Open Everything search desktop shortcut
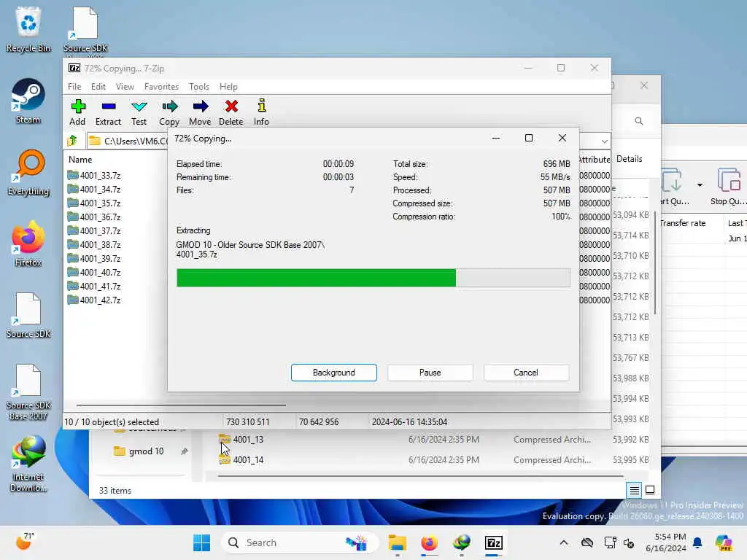The width and height of the screenshot is (747, 560). tap(28, 173)
